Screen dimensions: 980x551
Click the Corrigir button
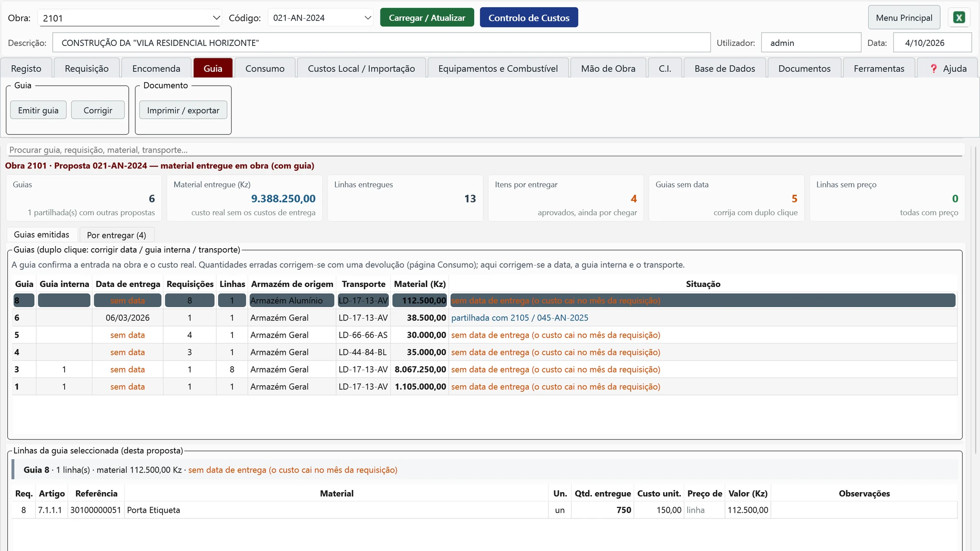(98, 110)
